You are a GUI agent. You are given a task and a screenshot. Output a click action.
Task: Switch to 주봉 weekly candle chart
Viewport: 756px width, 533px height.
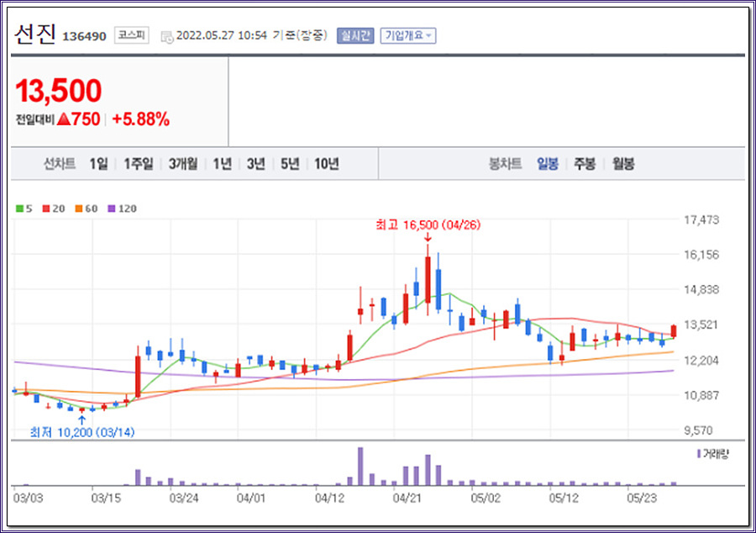(585, 164)
